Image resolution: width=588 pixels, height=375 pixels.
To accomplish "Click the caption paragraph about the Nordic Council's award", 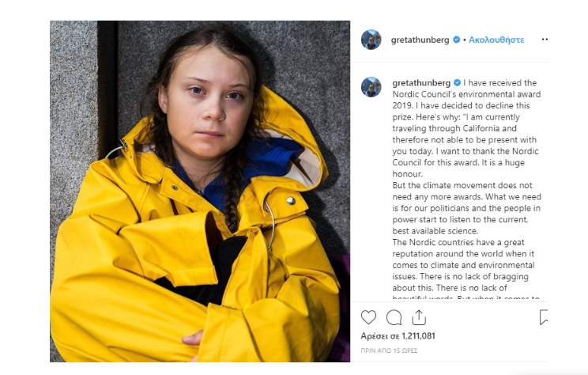I will tap(466, 128).
